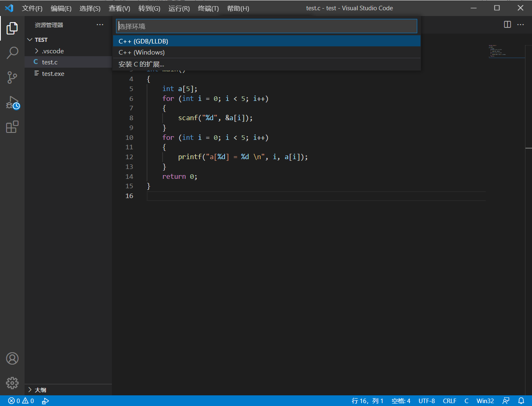
Task: Click the split editor icon
Action: (x=507, y=25)
